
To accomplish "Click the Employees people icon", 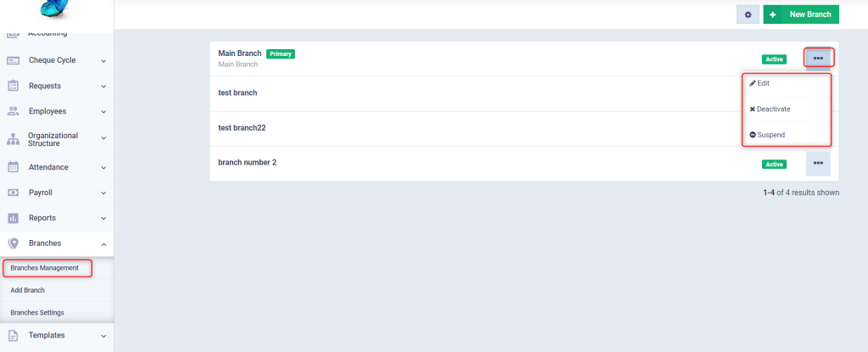I will [14, 111].
